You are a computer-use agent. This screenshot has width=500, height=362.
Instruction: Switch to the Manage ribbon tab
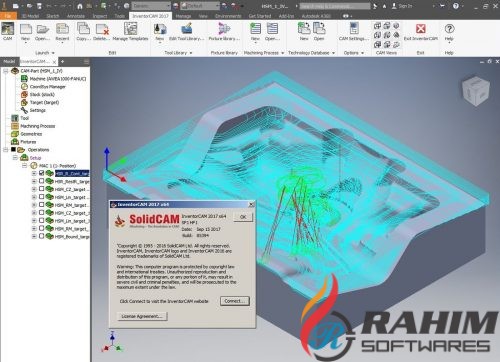(183, 16)
